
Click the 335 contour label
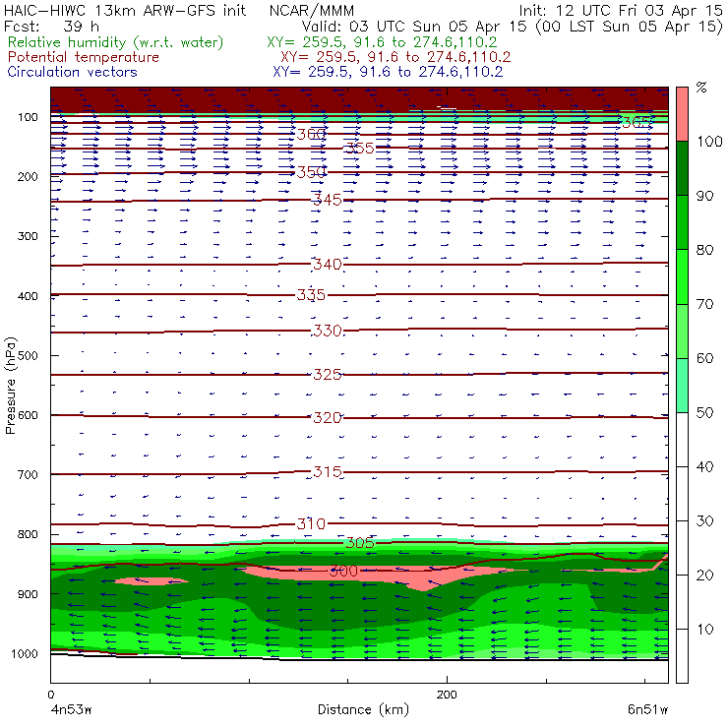point(311,295)
